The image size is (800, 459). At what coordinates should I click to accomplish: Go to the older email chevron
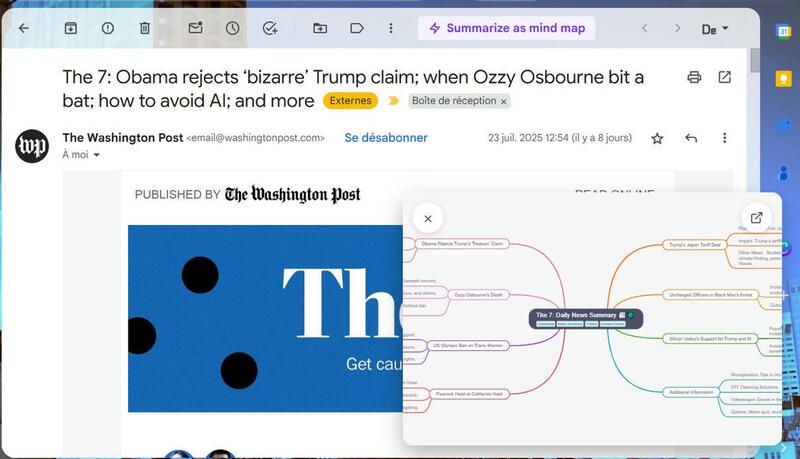[x=677, y=28]
